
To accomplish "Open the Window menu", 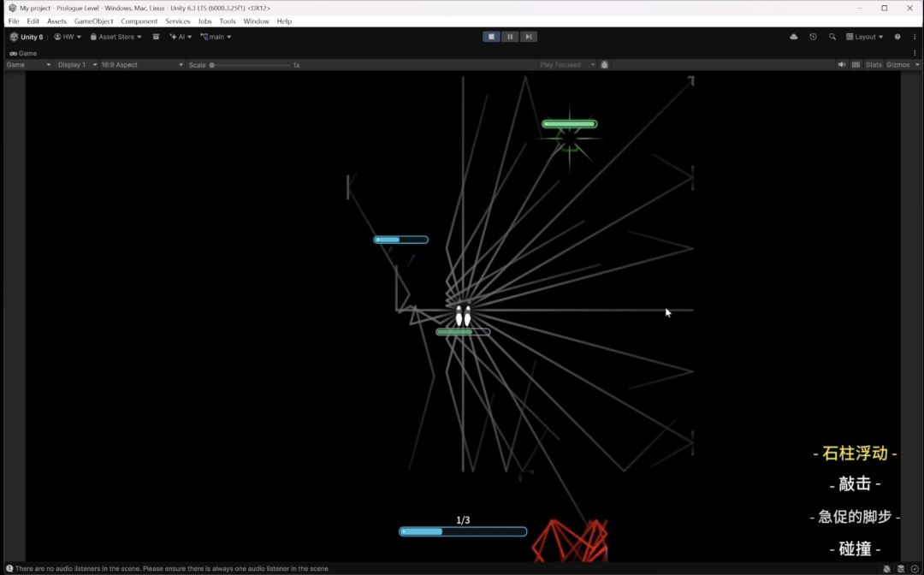I will click(x=256, y=21).
